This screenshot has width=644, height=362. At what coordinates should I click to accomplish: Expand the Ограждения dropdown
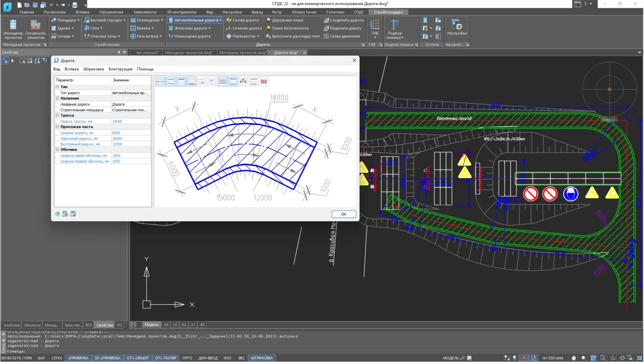click(x=162, y=20)
